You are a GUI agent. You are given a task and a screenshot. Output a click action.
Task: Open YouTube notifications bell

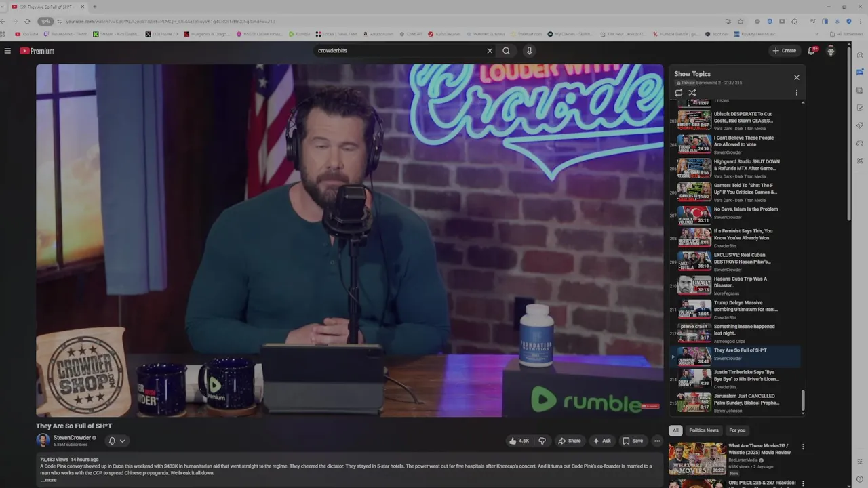tap(811, 51)
